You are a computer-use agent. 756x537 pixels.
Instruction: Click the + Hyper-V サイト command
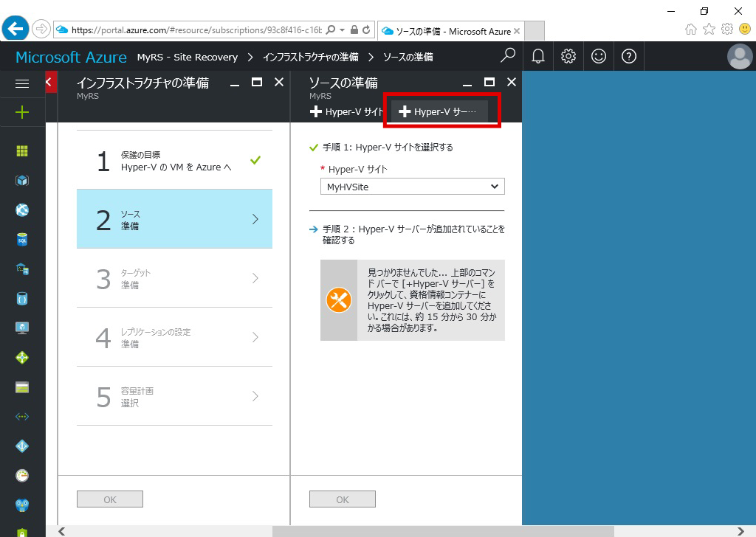347,111
